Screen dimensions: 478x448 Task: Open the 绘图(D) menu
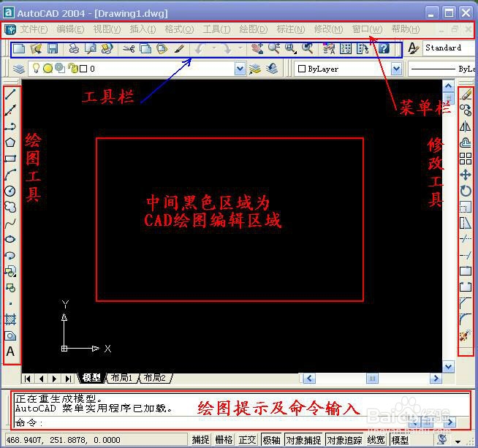click(254, 29)
